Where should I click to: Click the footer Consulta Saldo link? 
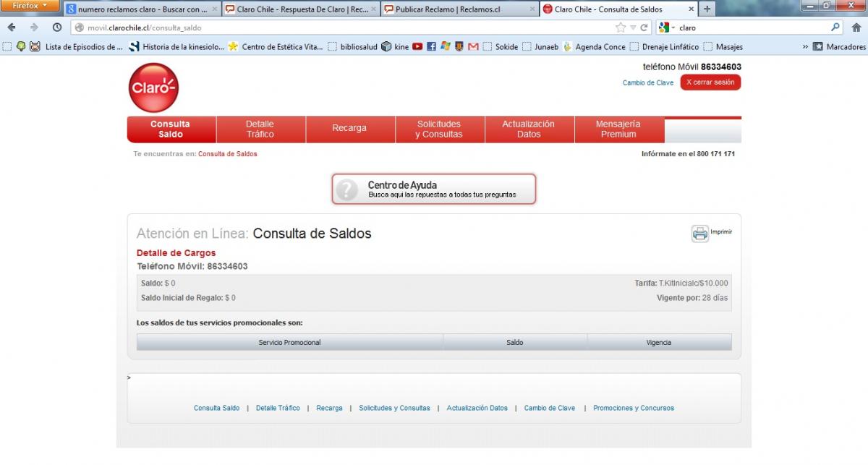216,409
